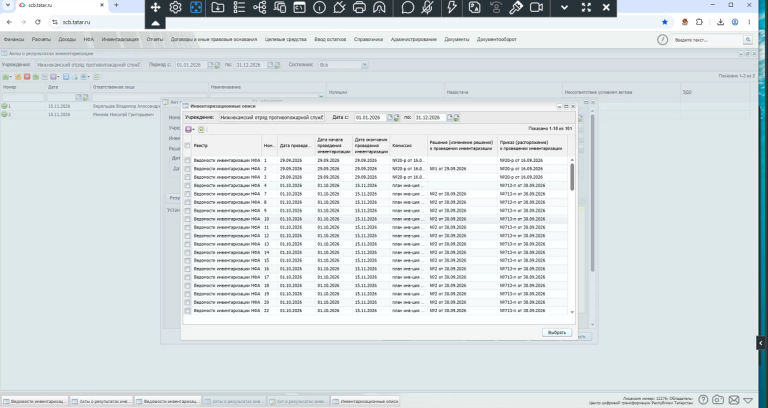Open the Отчеты menu

(x=155, y=39)
